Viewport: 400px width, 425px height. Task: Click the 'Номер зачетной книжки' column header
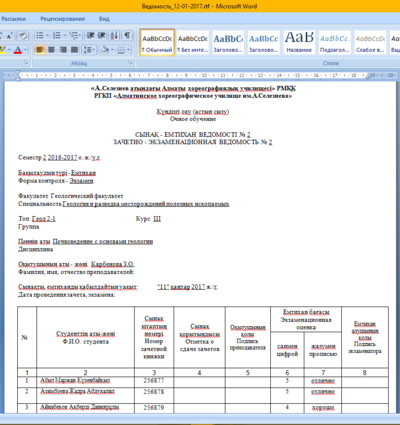(154, 349)
